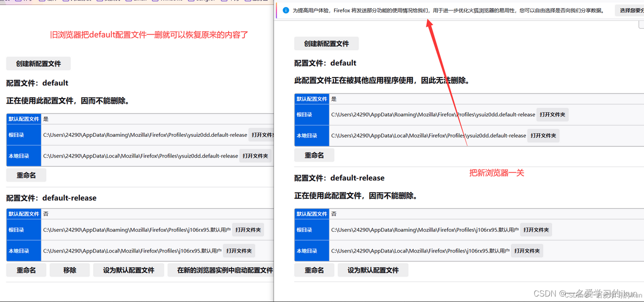Open folder for default 本地目录 in left window

tap(255, 156)
